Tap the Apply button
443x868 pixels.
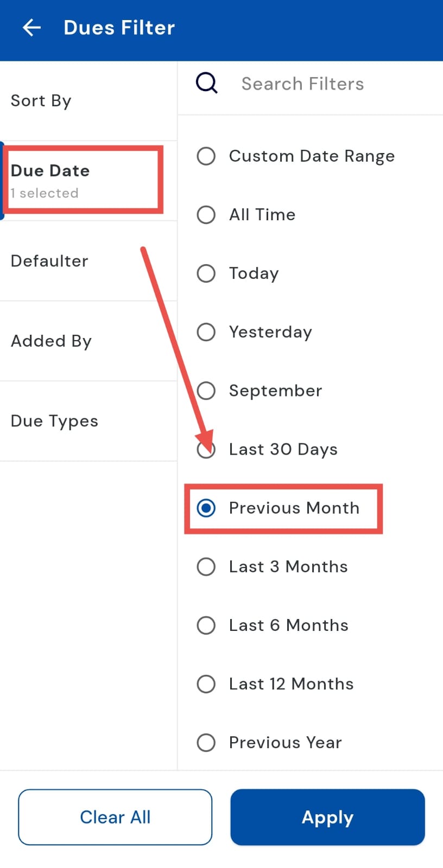(x=327, y=817)
